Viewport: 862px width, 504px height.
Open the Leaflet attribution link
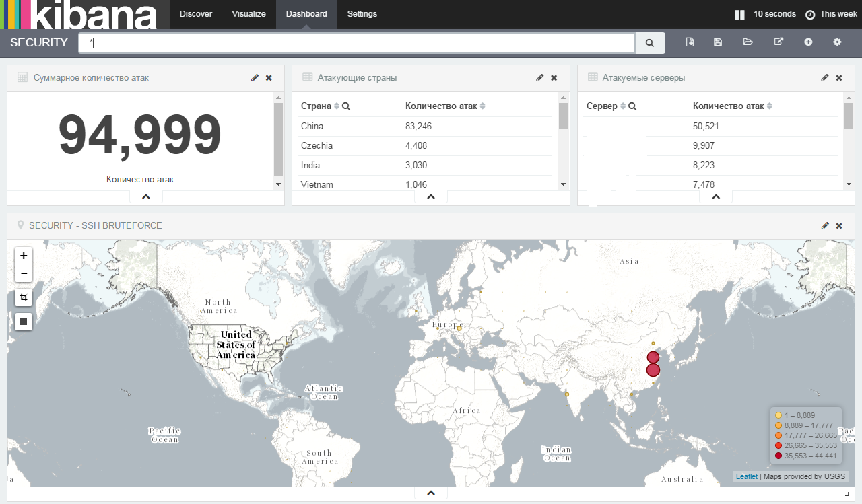pos(746,476)
